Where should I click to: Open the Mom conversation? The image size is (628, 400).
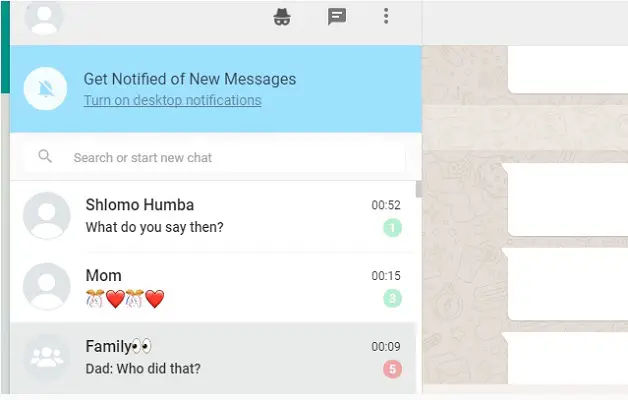coord(213,287)
